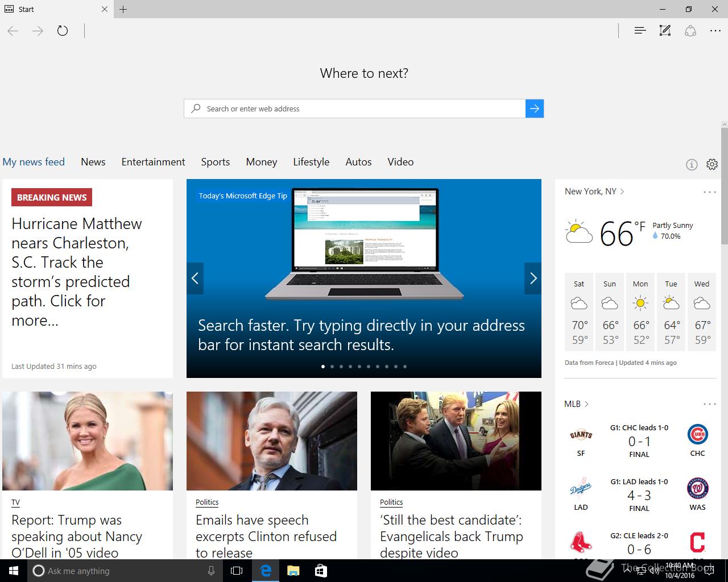Click the Giants team logo
The image size is (728, 582).
(581, 435)
